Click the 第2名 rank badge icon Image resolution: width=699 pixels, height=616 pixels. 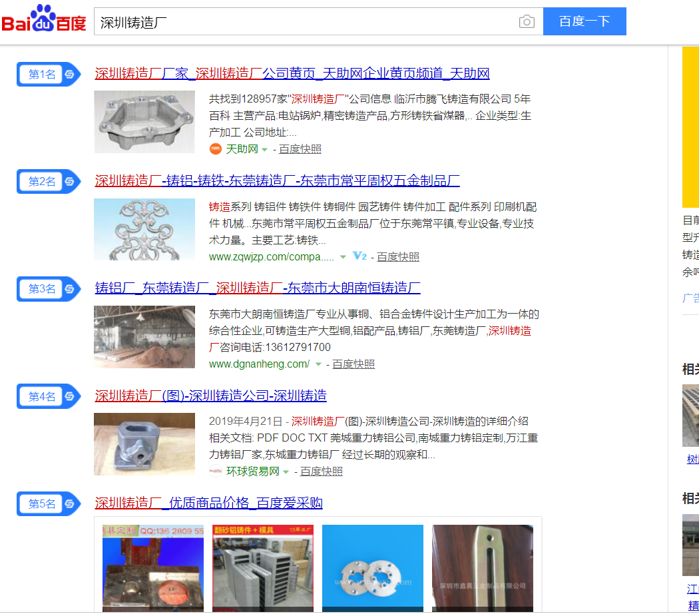(49, 182)
